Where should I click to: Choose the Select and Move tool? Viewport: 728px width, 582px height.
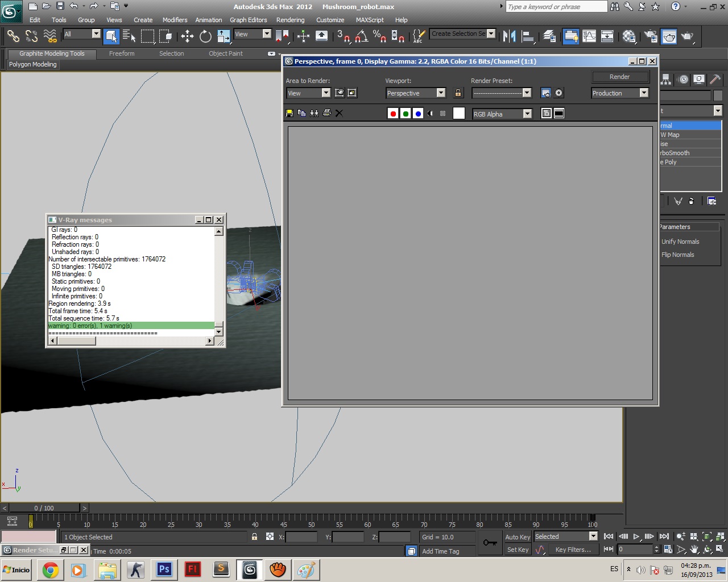tap(187, 36)
